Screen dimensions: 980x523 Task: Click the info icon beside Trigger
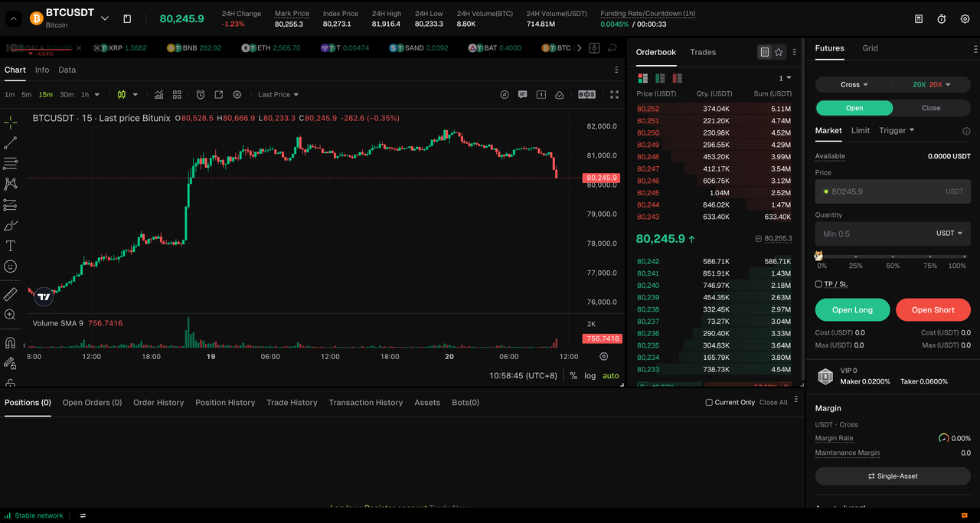click(x=966, y=131)
